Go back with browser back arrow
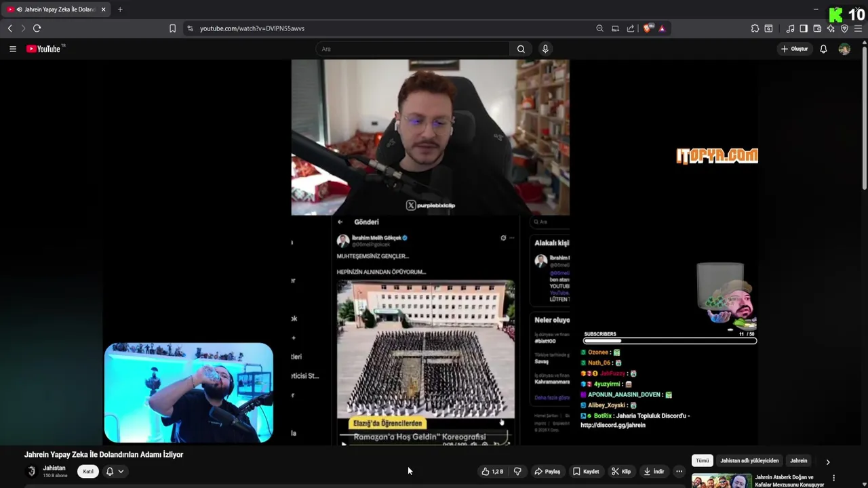Image resolution: width=868 pixels, height=488 pixels. tap(9, 28)
